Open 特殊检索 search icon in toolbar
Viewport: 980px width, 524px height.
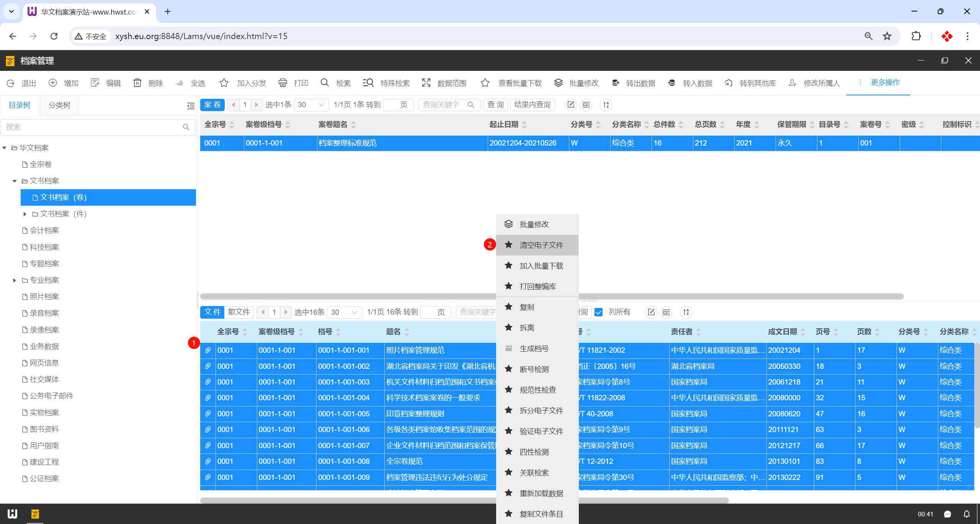[x=368, y=83]
